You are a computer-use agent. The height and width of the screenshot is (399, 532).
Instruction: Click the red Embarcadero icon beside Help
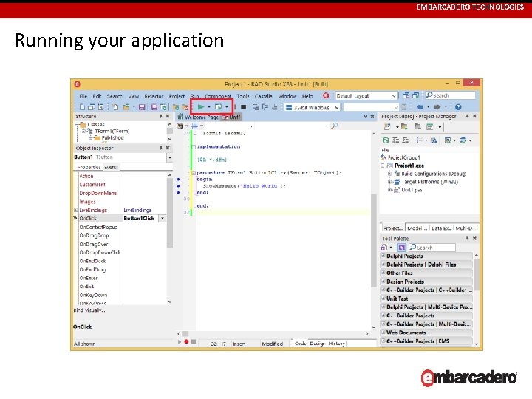[x=326, y=95]
